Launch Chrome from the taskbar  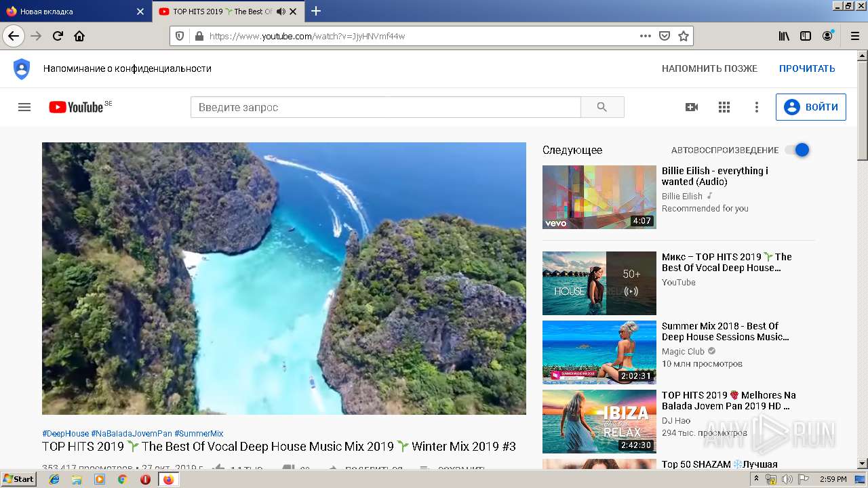[122, 479]
